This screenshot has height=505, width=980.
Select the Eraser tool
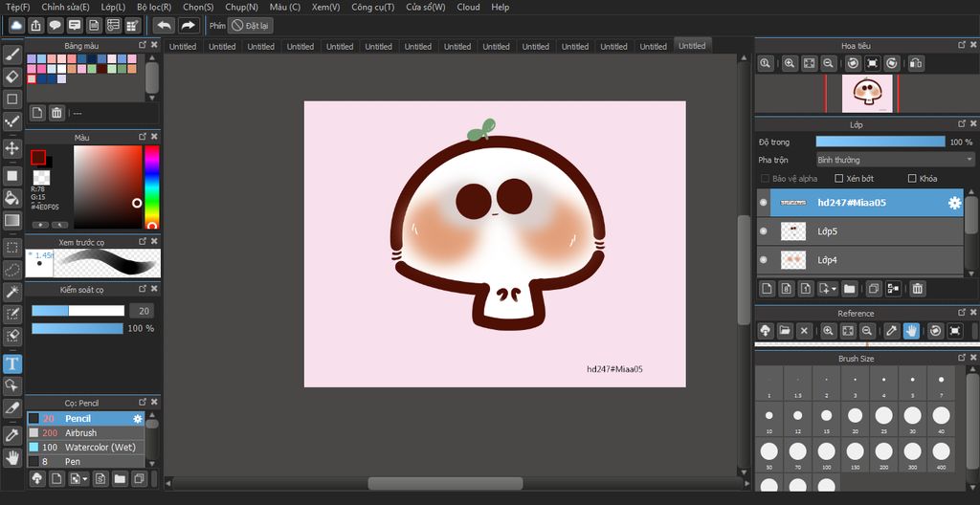[11, 77]
